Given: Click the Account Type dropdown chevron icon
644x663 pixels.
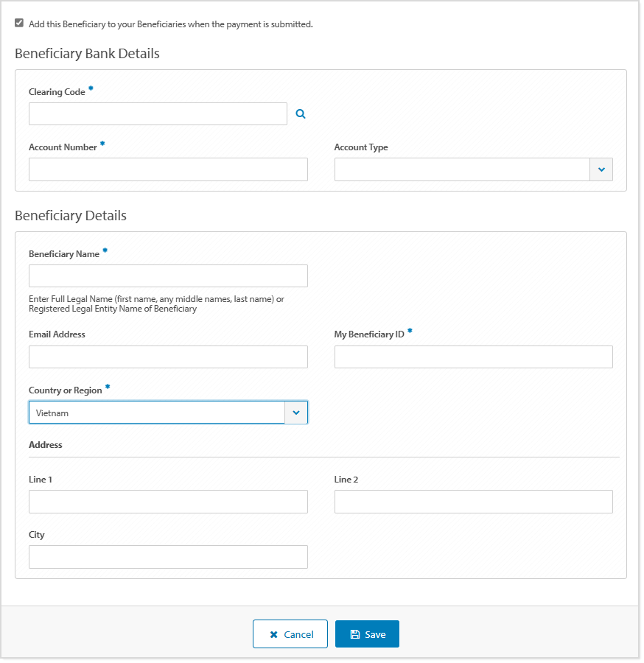Looking at the screenshot, I should [x=601, y=169].
